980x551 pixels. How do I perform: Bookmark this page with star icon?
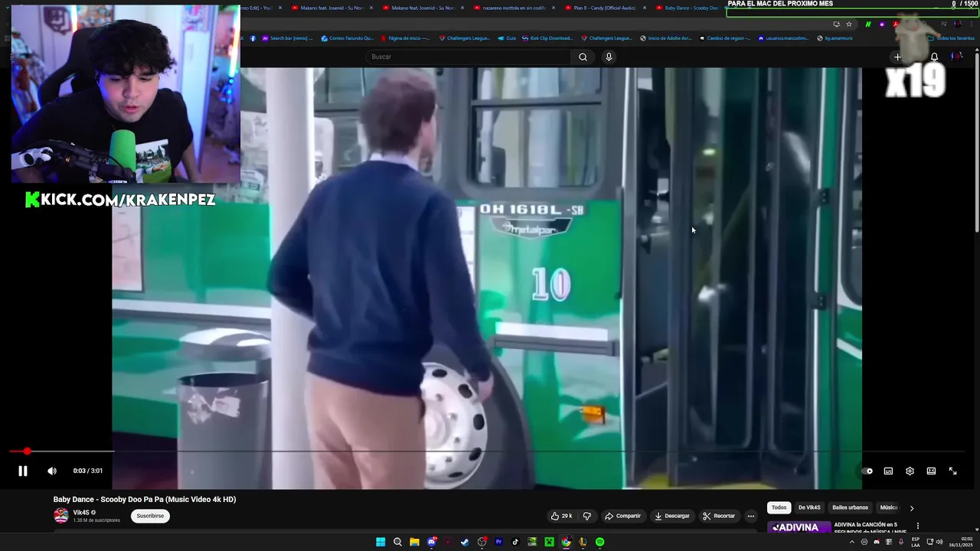click(849, 24)
